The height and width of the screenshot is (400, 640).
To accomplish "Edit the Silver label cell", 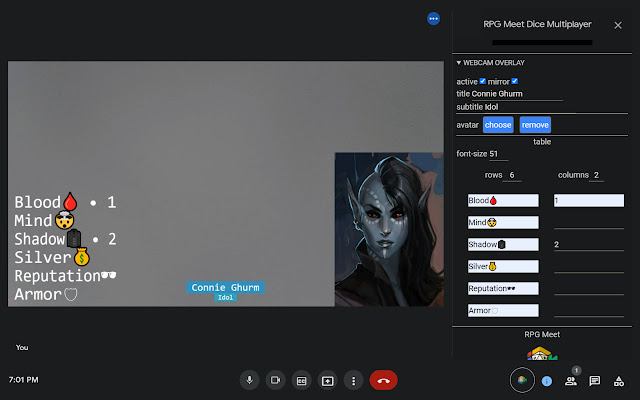I will click(503, 267).
